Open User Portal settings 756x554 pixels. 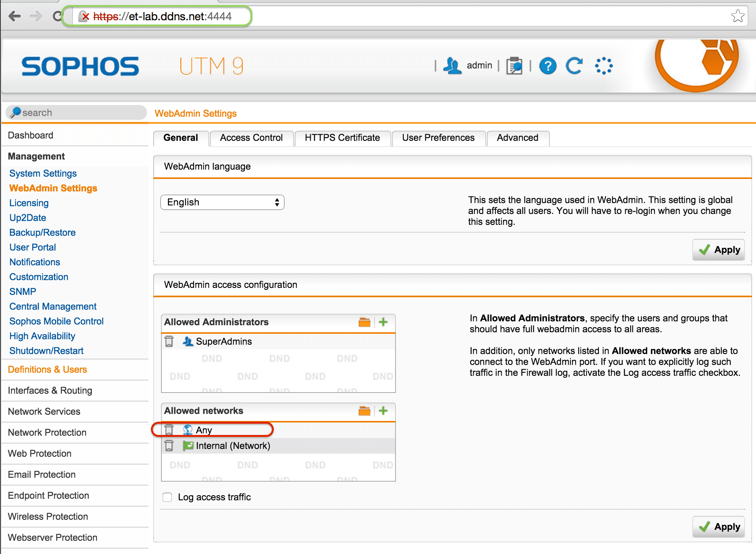click(x=33, y=247)
